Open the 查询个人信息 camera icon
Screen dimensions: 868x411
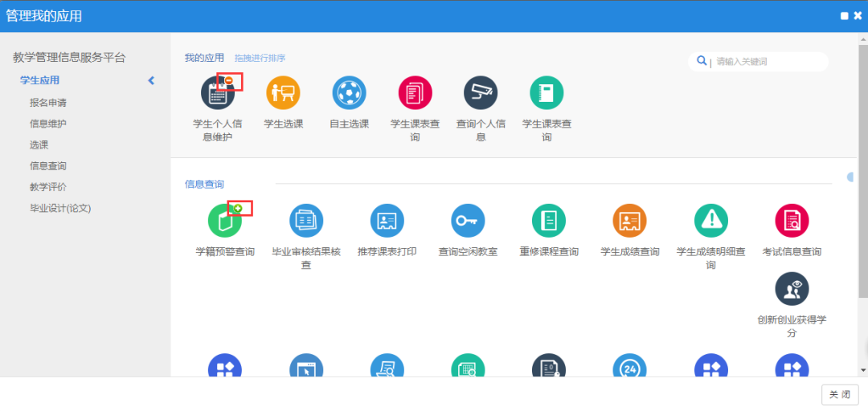tap(481, 93)
